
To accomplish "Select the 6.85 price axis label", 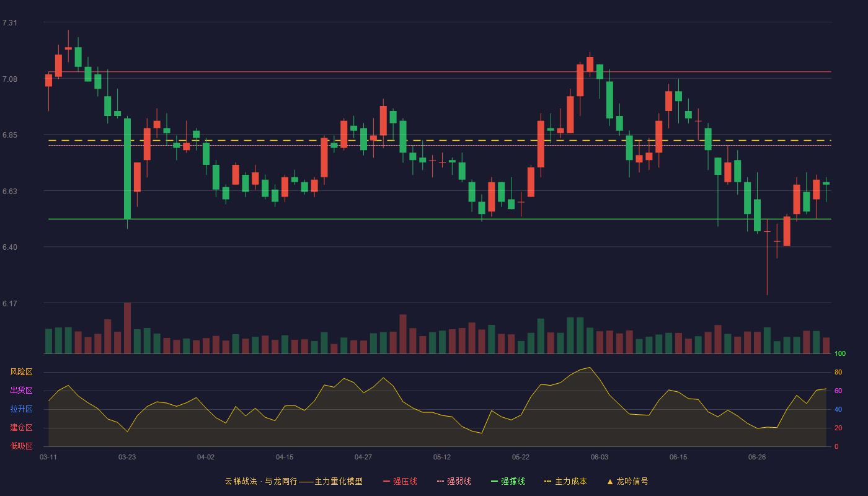I will click(x=10, y=135).
